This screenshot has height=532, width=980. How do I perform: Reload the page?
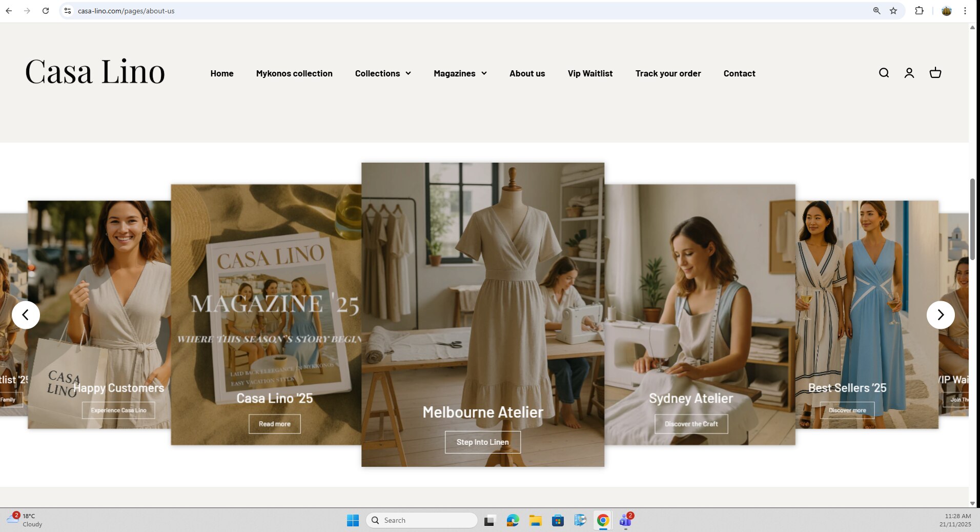(x=46, y=10)
